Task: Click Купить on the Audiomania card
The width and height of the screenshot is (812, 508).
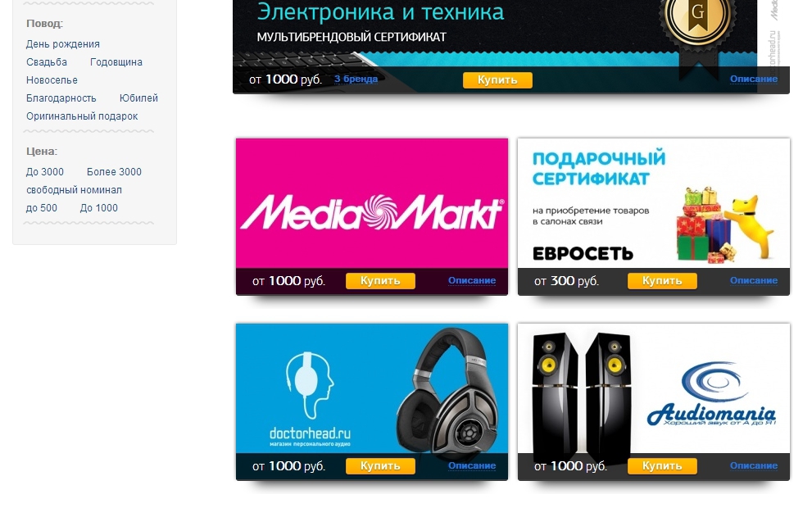Action: (x=662, y=466)
